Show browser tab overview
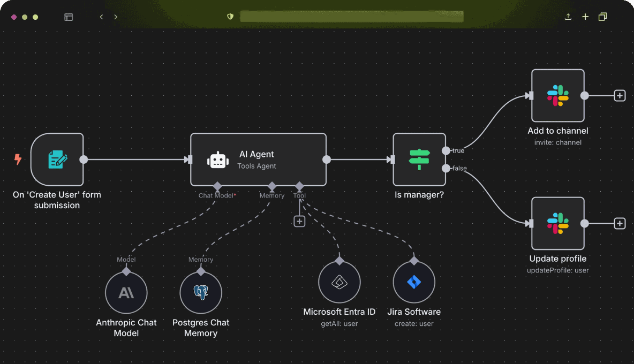Viewport: 634px width, 364px height. pos(602,17)
